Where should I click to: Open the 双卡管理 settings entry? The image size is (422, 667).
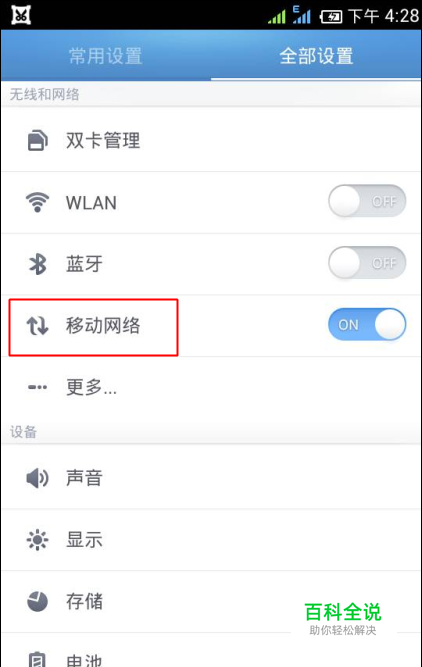click(211, 141)
